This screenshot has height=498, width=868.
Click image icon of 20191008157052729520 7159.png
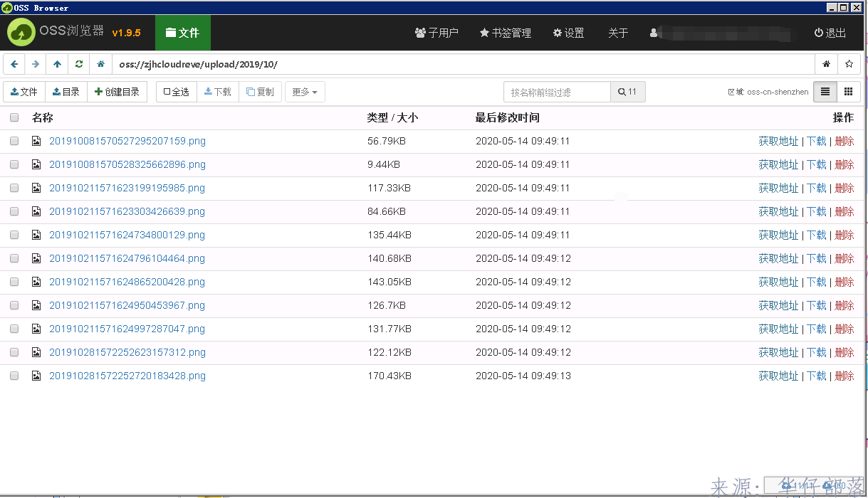coord(36,141)
